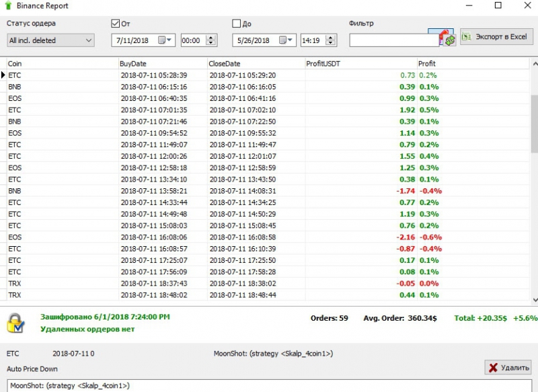Click the Экспорт в Excel button
538x392 pixels.
[496, 36]
